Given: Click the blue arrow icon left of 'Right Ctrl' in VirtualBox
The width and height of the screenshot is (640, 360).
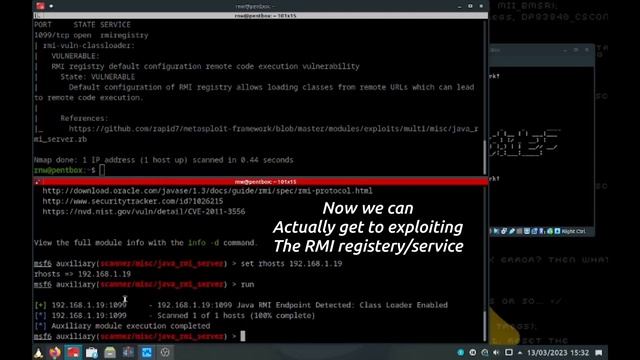Looking at the screenshot, I should coord(557,231).
